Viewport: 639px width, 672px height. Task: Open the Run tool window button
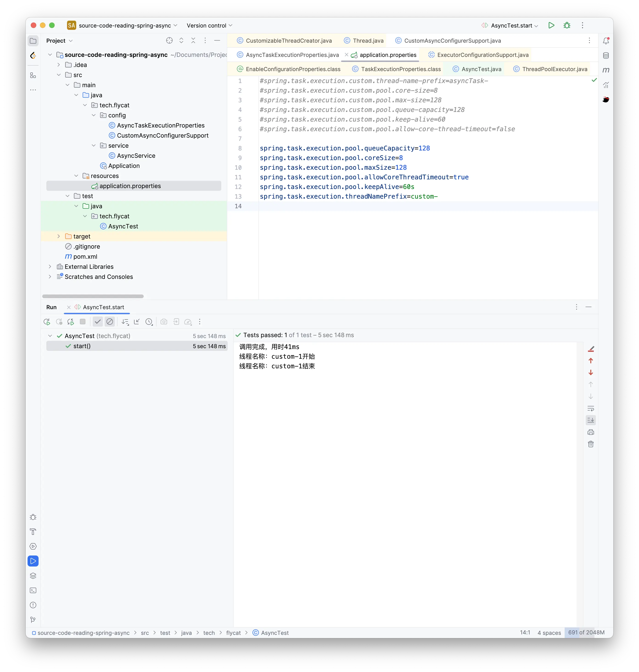[33, 561]
